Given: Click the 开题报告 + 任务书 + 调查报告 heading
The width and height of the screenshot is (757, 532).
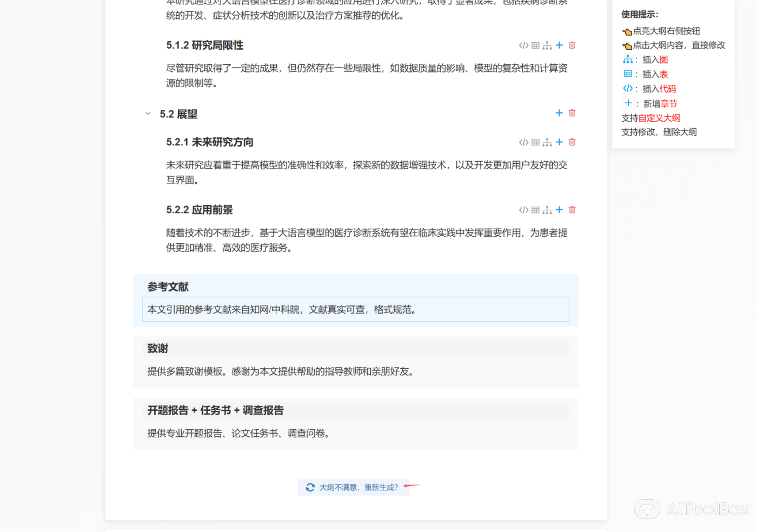Looking at the screenshot, I should tap(215, 410).
